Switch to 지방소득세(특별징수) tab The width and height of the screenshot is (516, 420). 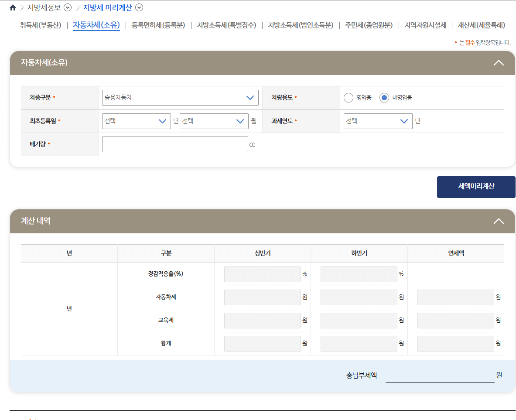[226, 25]
